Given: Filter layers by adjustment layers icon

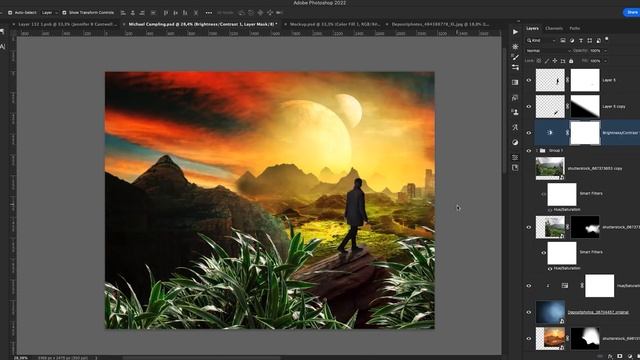Looking at the screenshot, I should pyautogui.click(x=572, y=40).
